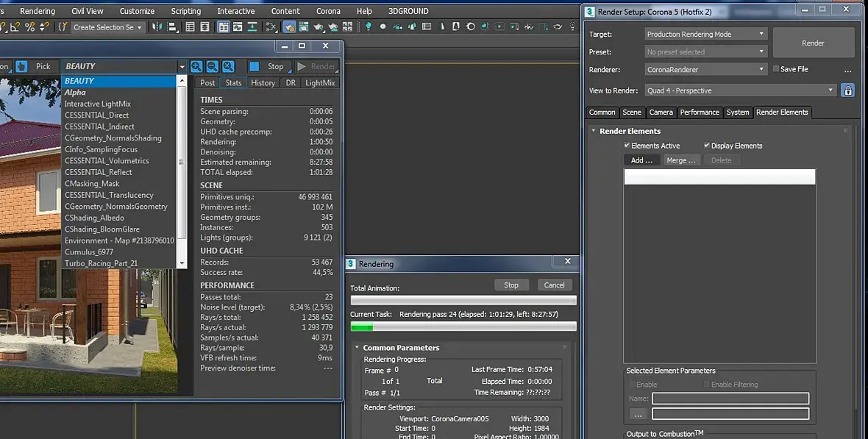
Task: Click the zoom in magnifier in frame buffer
Action: [196, 66]
